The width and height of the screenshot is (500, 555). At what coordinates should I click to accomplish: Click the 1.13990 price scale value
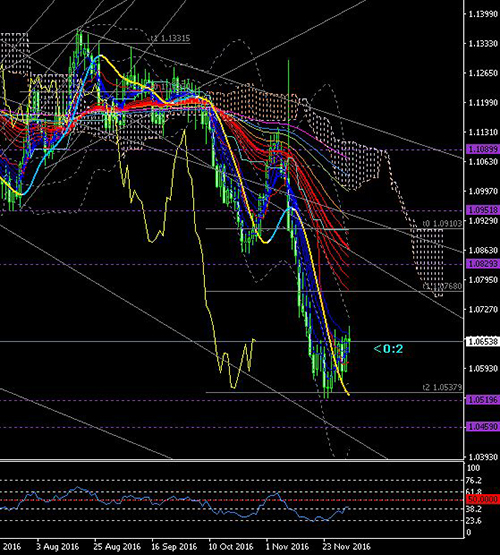tap(483, 14)
